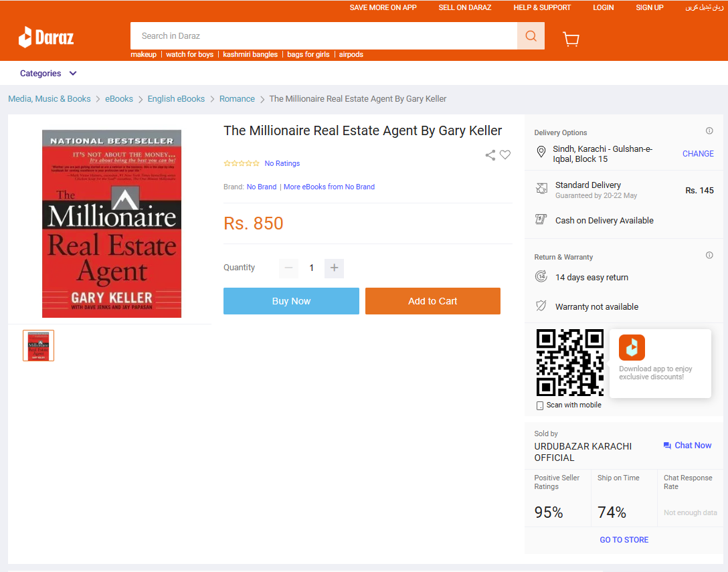The width and height of the screenshot is (728, 572).
Task: Open Chat Now with seller
Action: (688, 446)
